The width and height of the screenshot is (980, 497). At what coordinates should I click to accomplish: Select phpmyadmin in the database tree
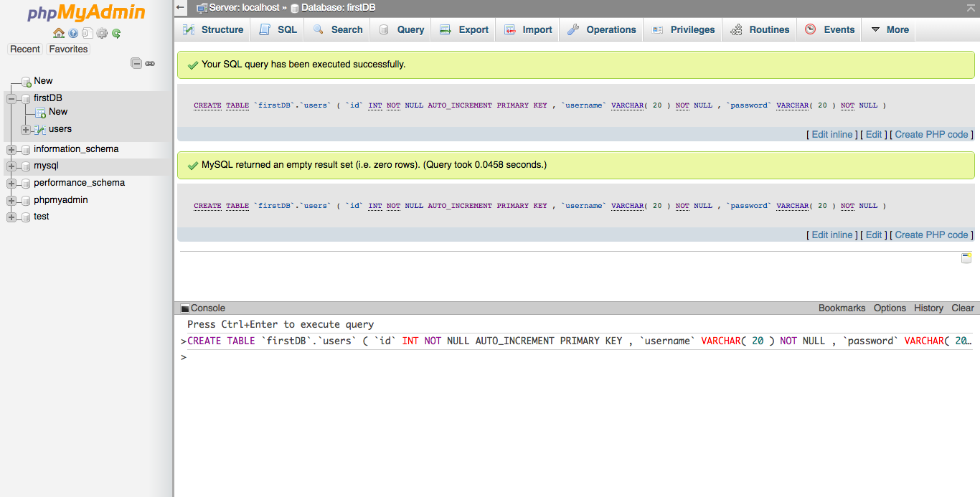(x=60, y=200)
